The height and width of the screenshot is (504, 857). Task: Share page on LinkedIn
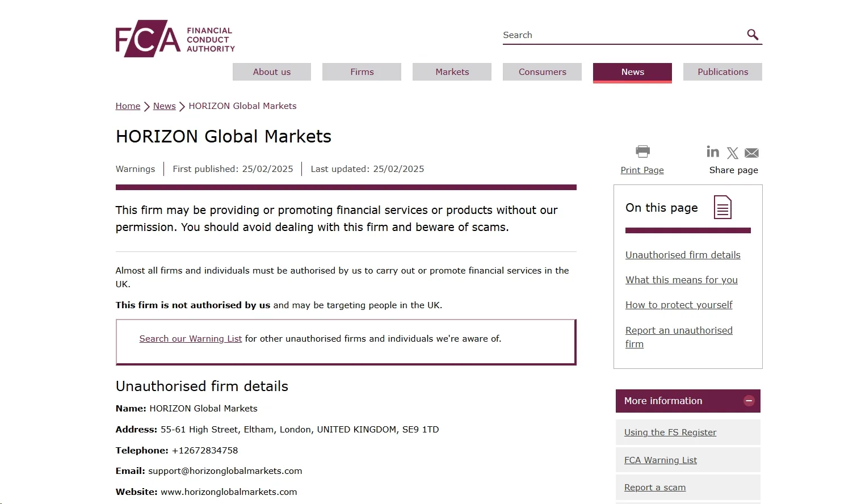point(713,152)
